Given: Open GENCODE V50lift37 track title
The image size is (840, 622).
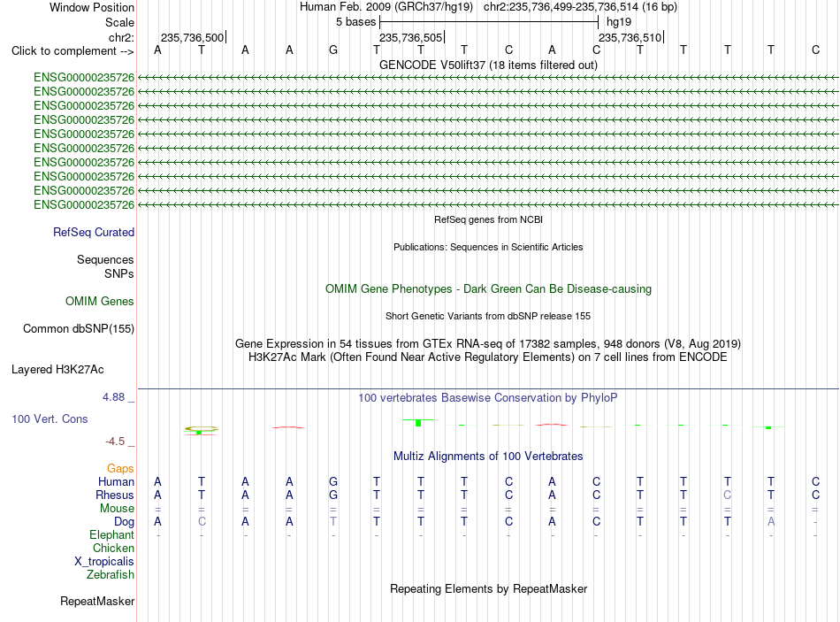Looking at the screenshot, I should [x=488, y=65].
